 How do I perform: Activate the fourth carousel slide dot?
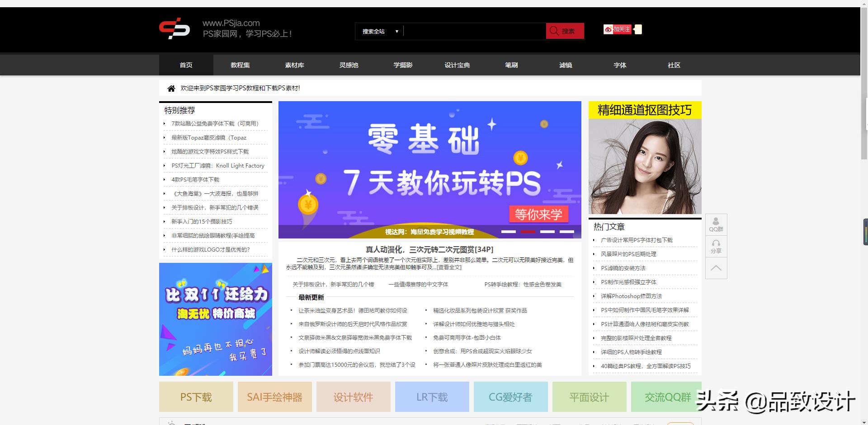pyautogui.click(x=566, y=232)
